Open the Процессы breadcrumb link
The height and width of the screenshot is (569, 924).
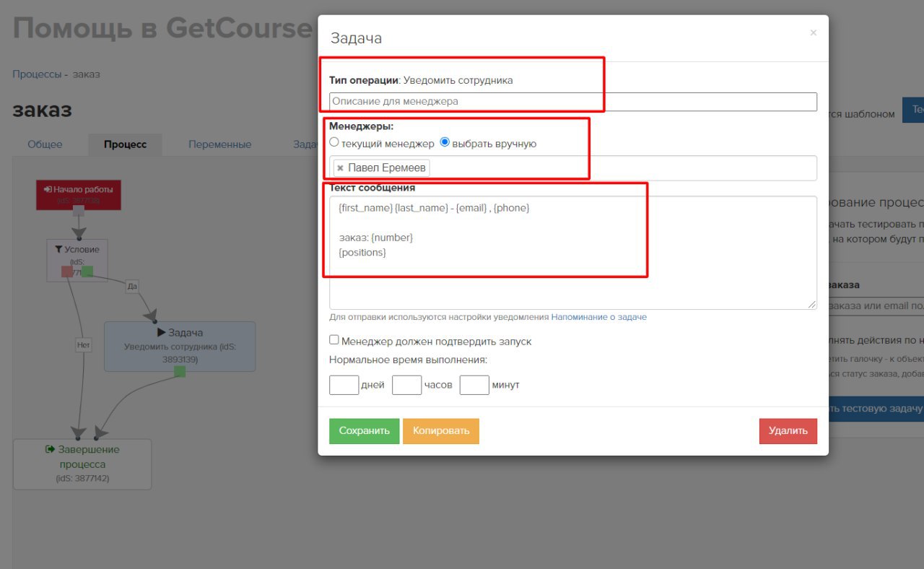click(x=37, y=74)
